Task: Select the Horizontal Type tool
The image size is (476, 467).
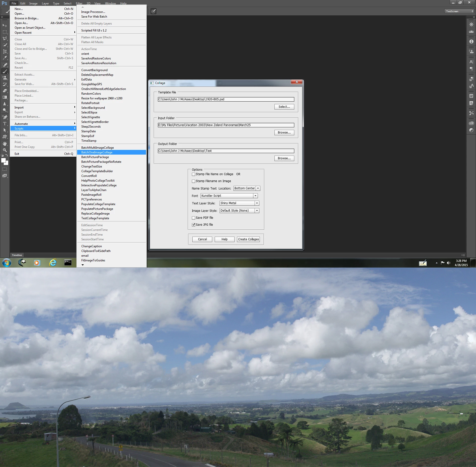Action: point(5,123)
